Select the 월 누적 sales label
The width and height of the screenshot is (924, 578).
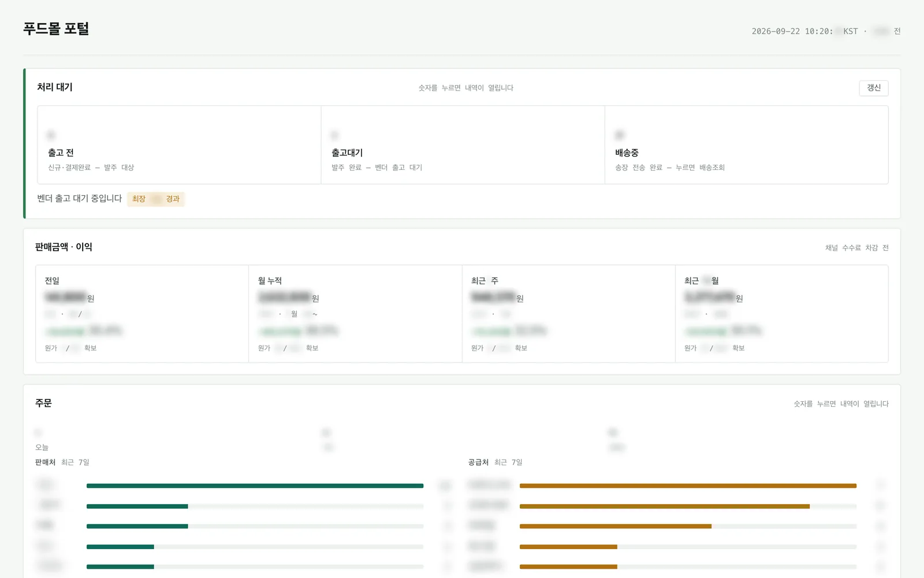[x=270, y=281]
